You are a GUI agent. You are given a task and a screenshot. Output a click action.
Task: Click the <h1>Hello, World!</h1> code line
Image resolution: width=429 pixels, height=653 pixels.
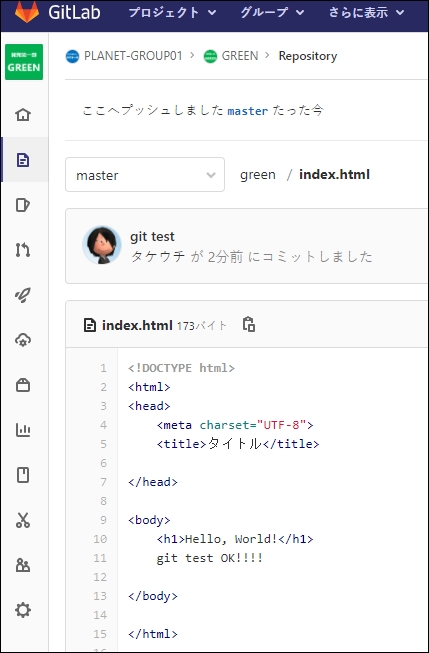tap(235, 539)
